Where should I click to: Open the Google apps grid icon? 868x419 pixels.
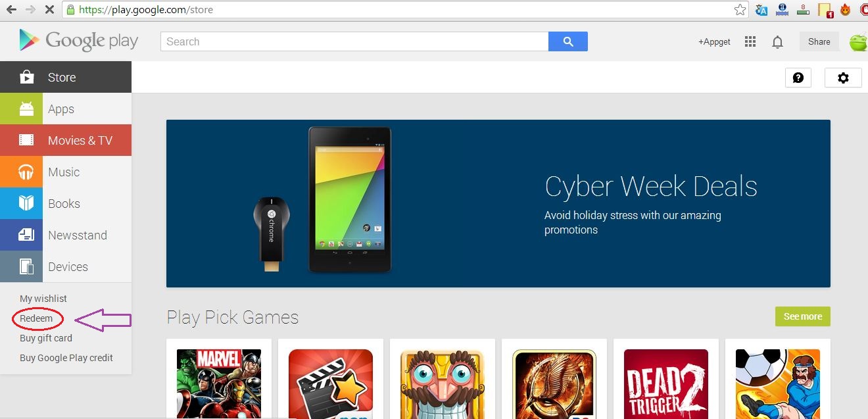pos(750,41)
